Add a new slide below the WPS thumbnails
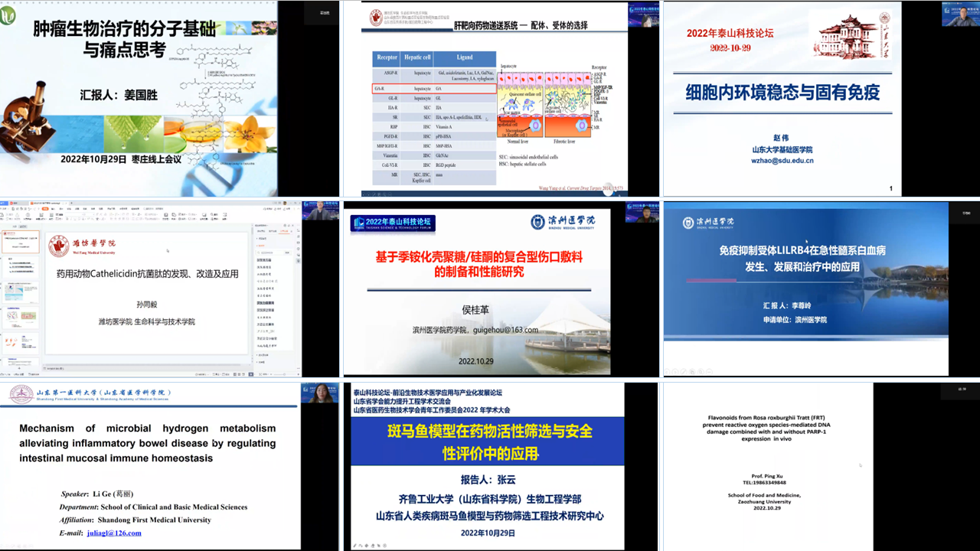Image resolution: width=980 pixels, height=551 pixels. coord(20,368)
